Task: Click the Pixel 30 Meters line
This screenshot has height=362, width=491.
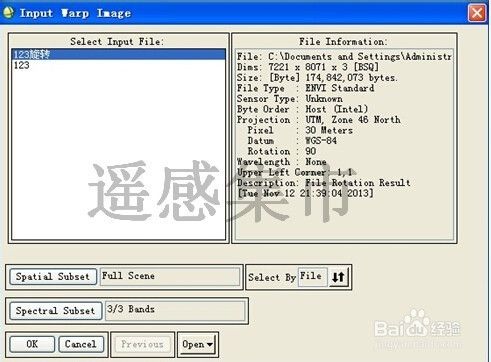Action: 300,130
